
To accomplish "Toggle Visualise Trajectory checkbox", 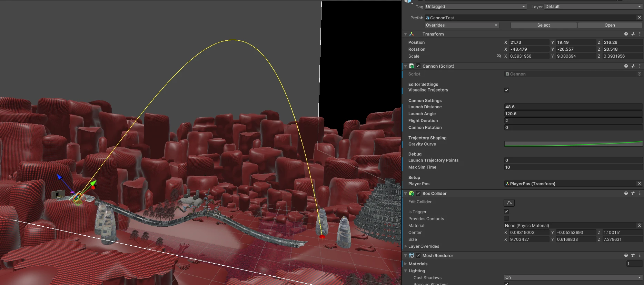I will pyautogui.click(x=507, y=90).
